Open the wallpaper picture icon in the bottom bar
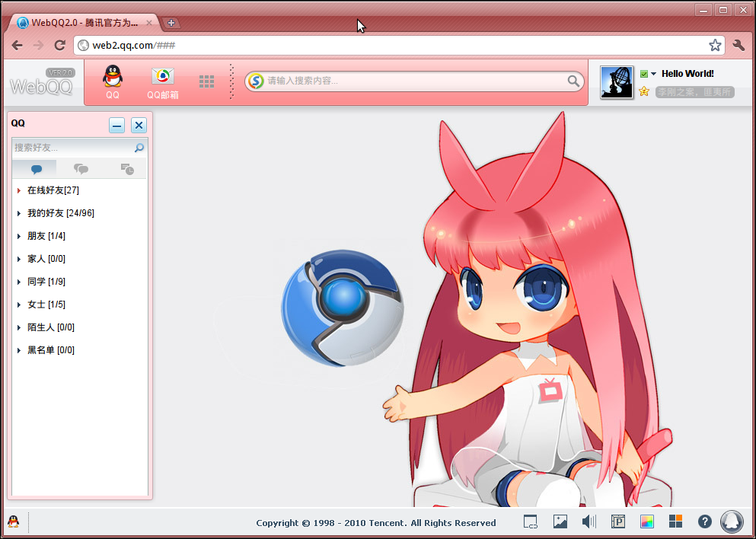 click(560, 521)
